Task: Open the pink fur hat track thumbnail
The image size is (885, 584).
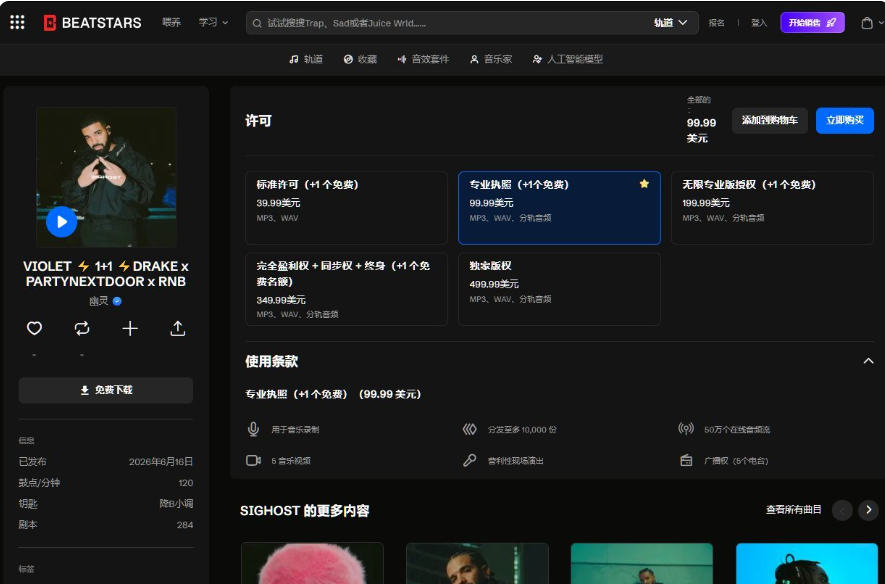Action: (312, 563)
